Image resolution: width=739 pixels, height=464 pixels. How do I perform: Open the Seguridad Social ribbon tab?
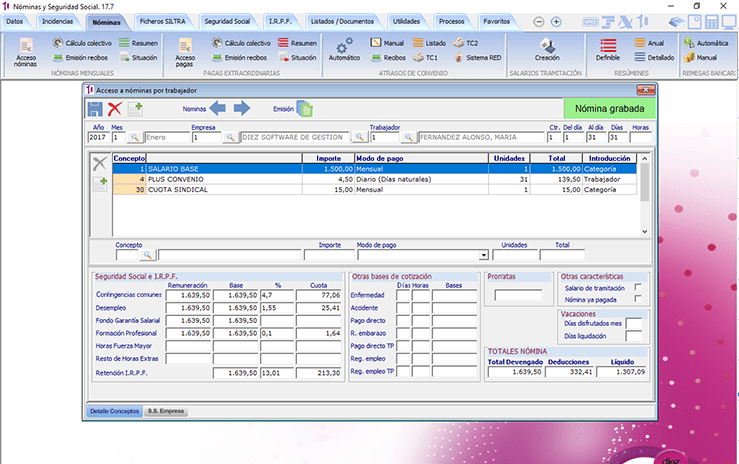(x=228, y=21)
